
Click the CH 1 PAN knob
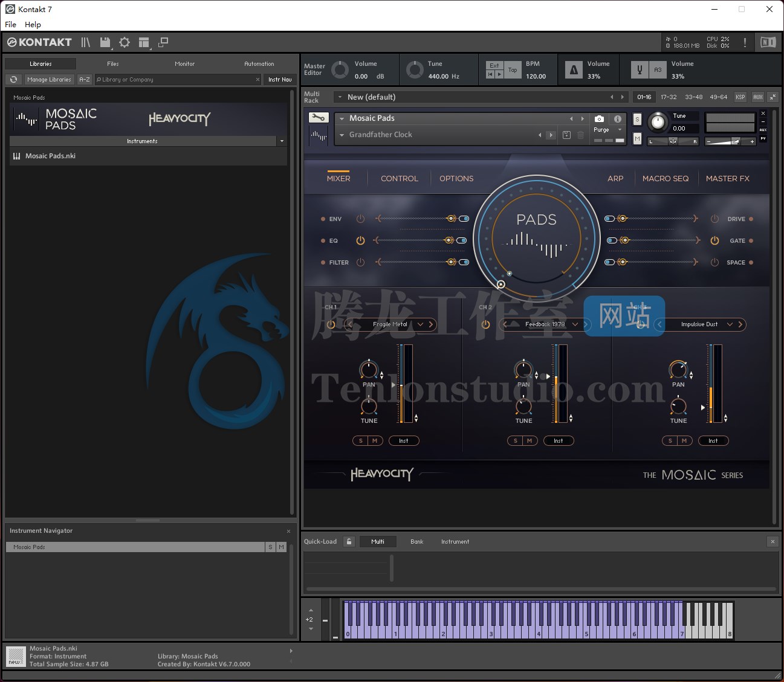click(x=368, y=370)
